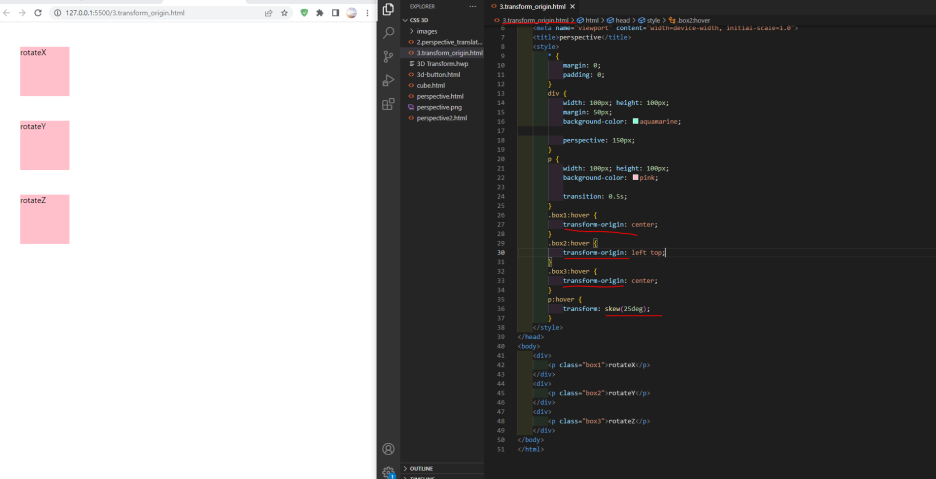
Task: Click the pink color swatch
Action: 636,177
